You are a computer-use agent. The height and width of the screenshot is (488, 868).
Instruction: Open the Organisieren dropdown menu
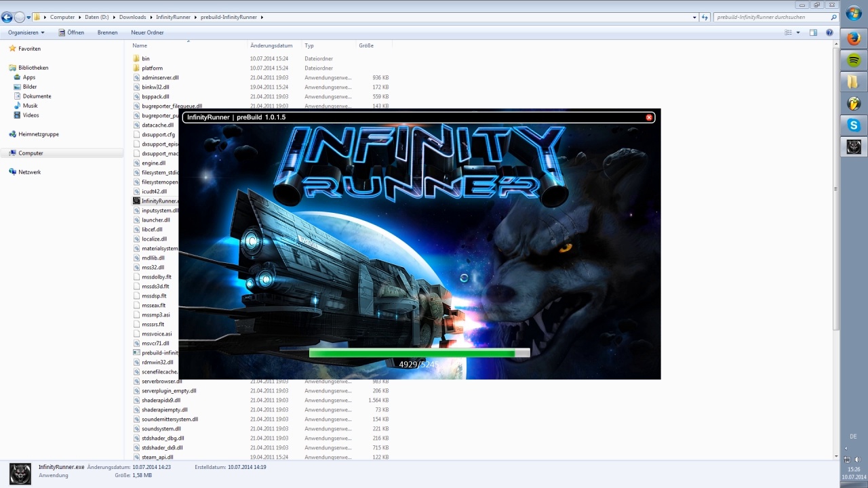pos(26,33)
